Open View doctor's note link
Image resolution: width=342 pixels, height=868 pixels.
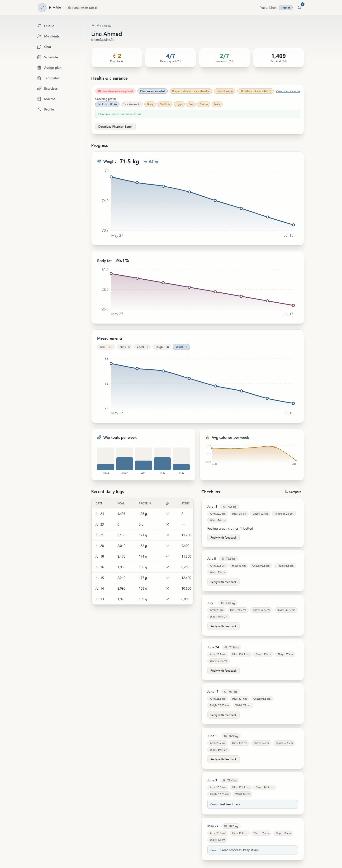[287, 91]
